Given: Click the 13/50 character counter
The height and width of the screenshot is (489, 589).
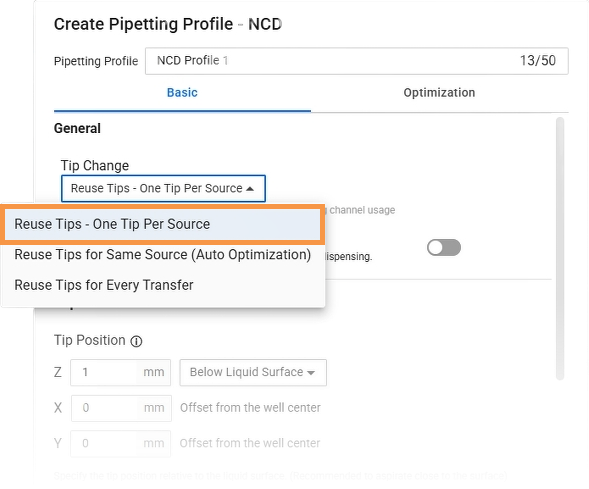Looking at the screenshot, I should pos(538,60).
